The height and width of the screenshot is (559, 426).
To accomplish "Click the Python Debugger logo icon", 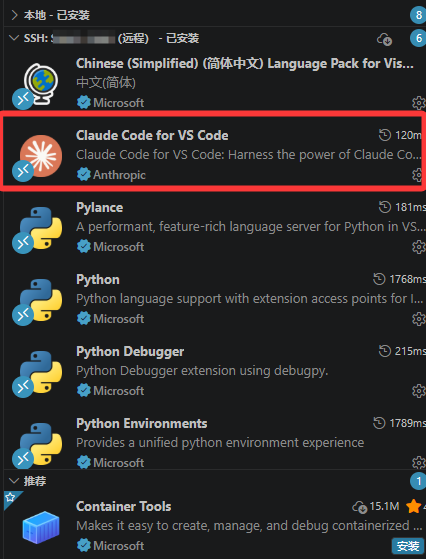I will (x=41, y=372).
